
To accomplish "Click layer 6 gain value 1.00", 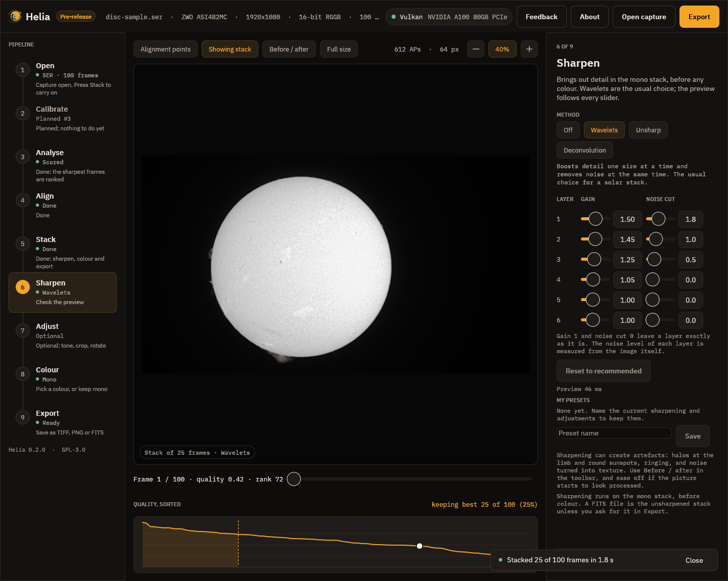I will click(x=627, y=320).
